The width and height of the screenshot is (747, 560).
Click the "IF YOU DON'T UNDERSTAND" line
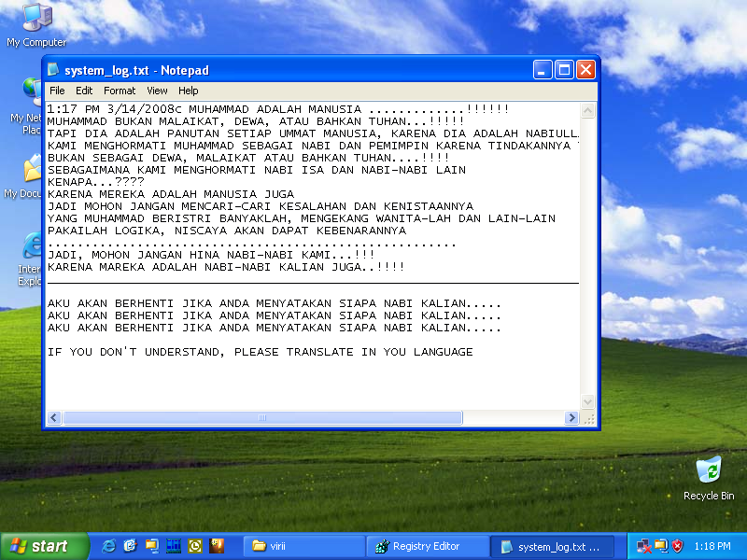click(x=261, y=352)
